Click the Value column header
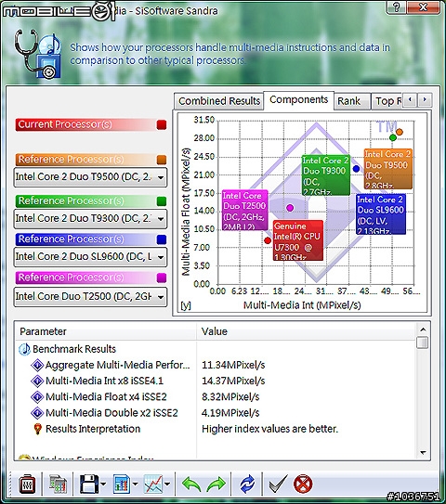446x504 pixels. click(306, 331)
